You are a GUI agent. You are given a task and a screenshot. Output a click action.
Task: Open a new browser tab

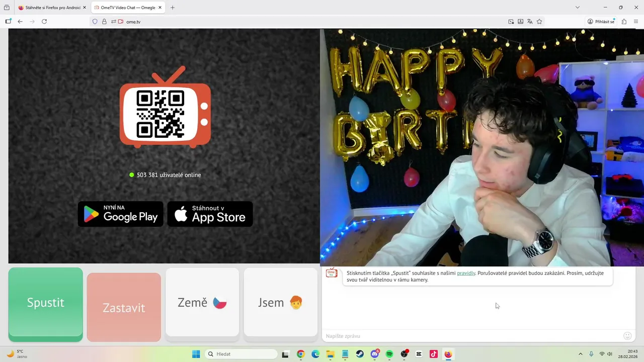(x=173, y=8)
